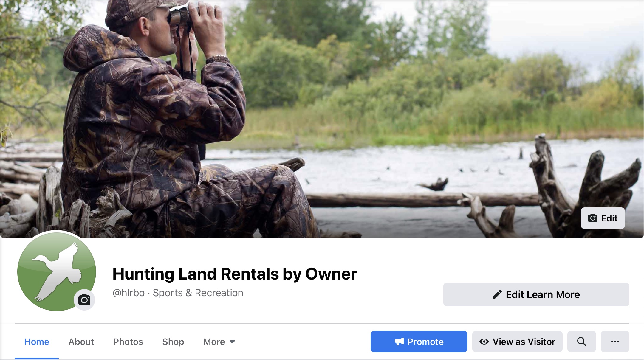This screenshot has width=644, height=360.
Task: Edit the cover photo
Action: [603, 218]
